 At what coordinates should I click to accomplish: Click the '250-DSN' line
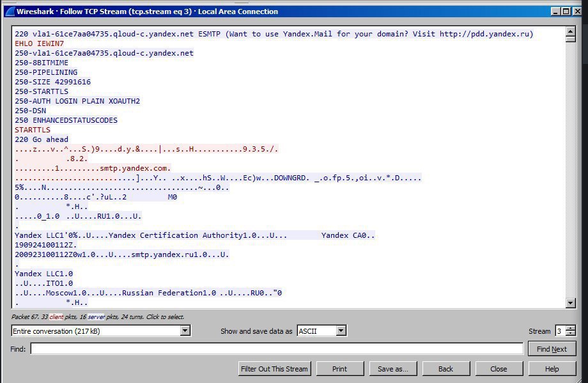coord(31,111)
